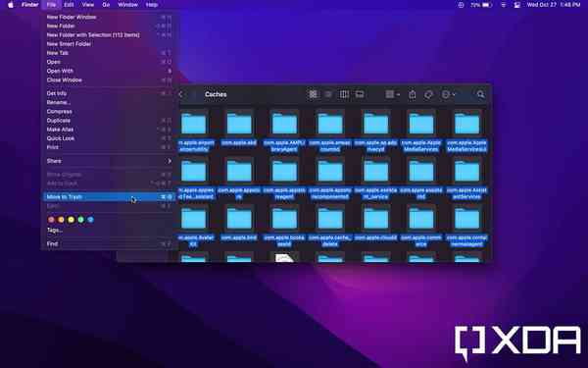Screen dimensions: 588x368
Task: Choose Get Info from File menu
Action: 109,93
